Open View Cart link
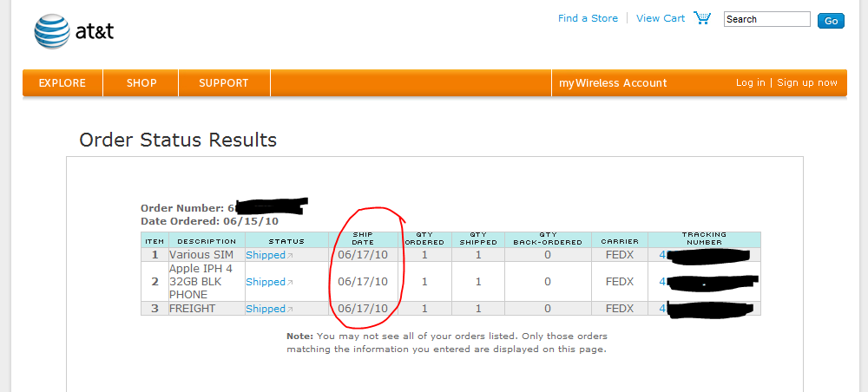 (x=661, y=18)
